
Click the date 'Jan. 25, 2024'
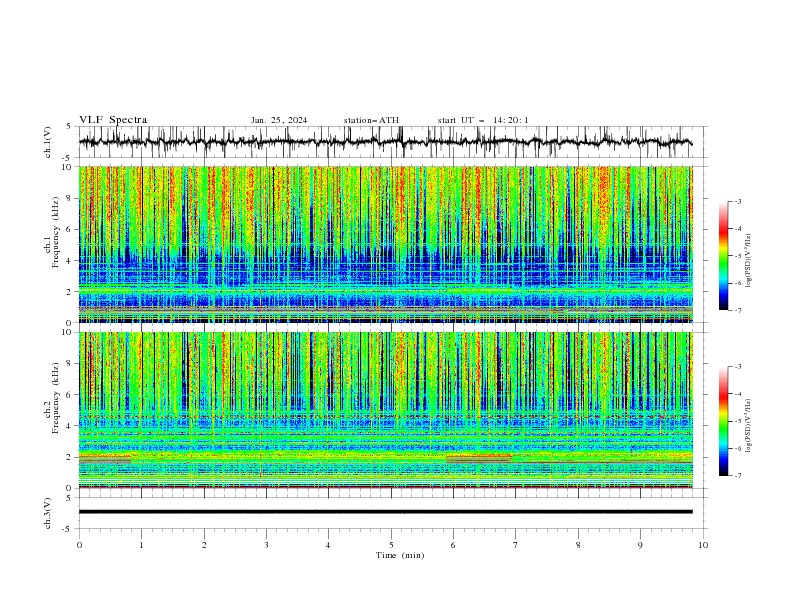[x=279, y=120]
